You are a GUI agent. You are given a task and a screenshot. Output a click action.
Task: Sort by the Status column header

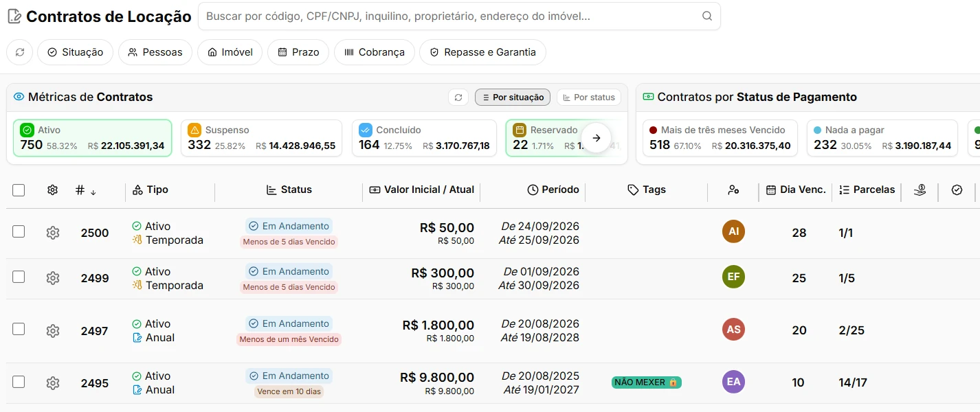[x=289, y=190]
